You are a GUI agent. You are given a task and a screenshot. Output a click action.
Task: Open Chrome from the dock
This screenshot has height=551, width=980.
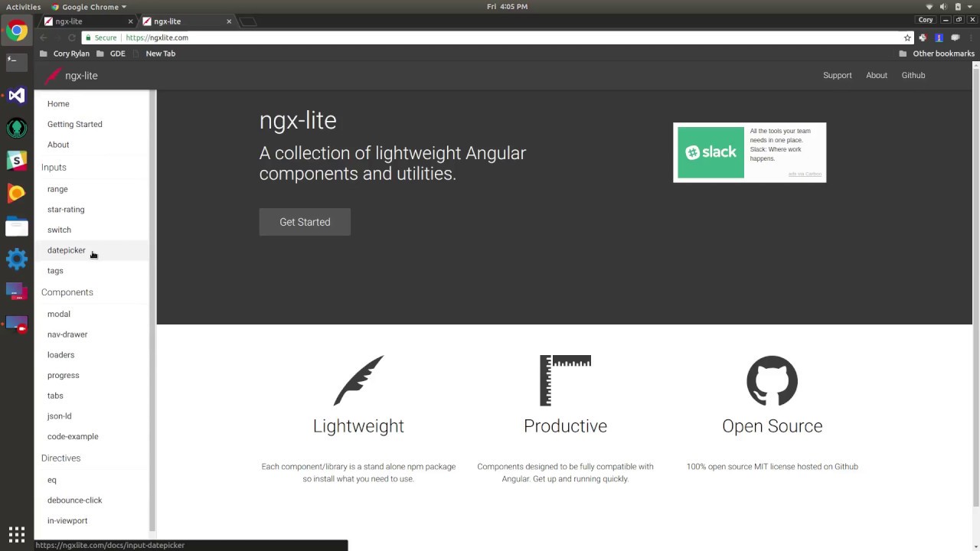[x=17, y=31]
